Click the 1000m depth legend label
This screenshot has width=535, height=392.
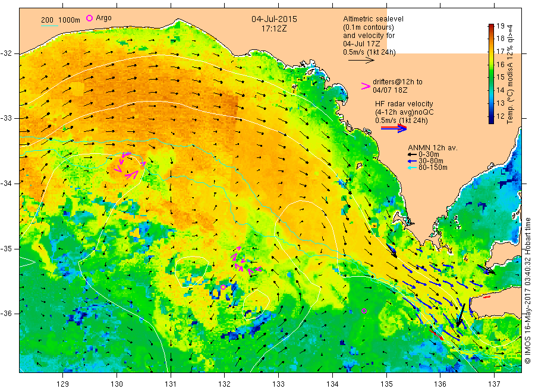coord(70,20)
